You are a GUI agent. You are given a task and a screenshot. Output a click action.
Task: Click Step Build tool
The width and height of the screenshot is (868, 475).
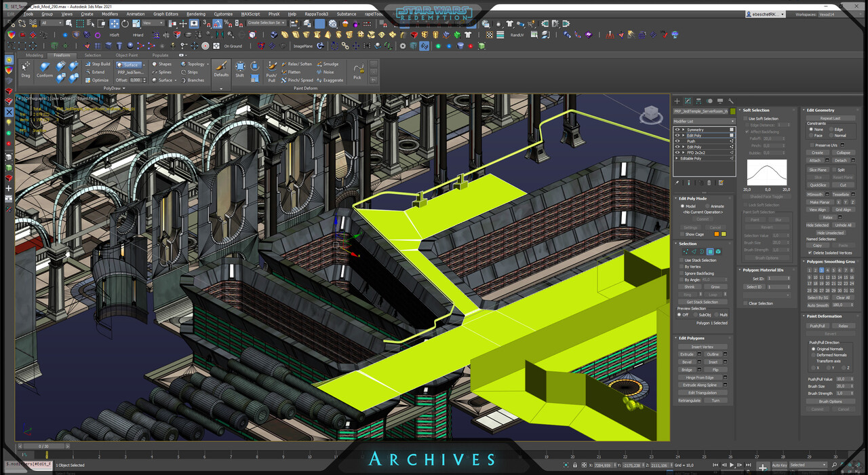(x=97, y=64)
